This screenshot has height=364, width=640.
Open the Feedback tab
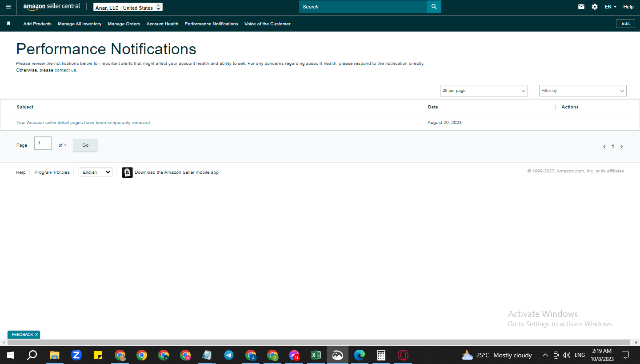click(x=22, y=335)
